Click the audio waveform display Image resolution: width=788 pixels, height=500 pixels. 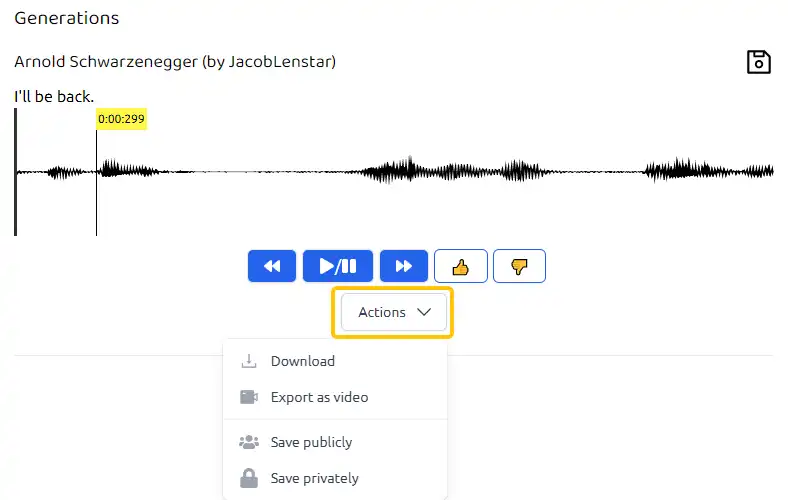point(394,172)
